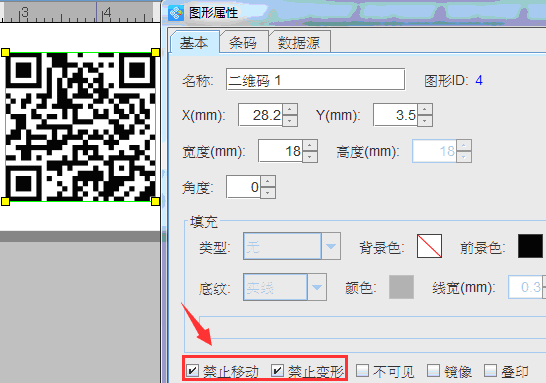Image resolution: width=546 pixels, height=383 pixels.
Task: Click the bottom-right yellow handle of QR code
Action: (x=156, y=202)
